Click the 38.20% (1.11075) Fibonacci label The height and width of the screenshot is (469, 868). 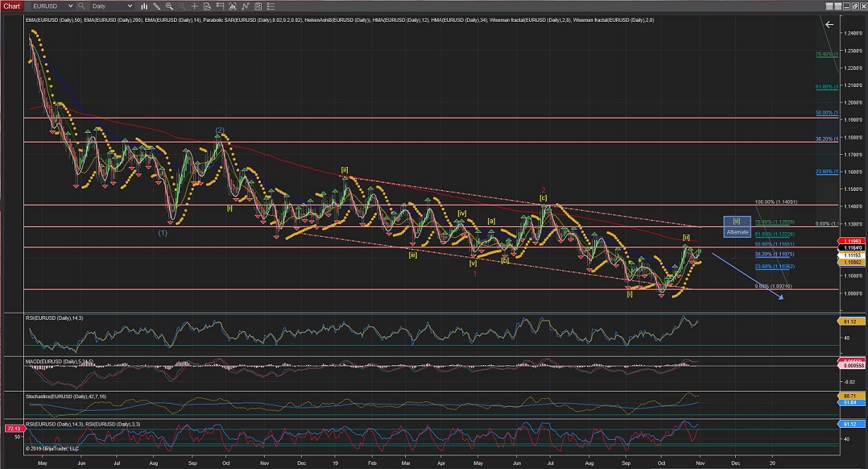click(x=775, y=254)
